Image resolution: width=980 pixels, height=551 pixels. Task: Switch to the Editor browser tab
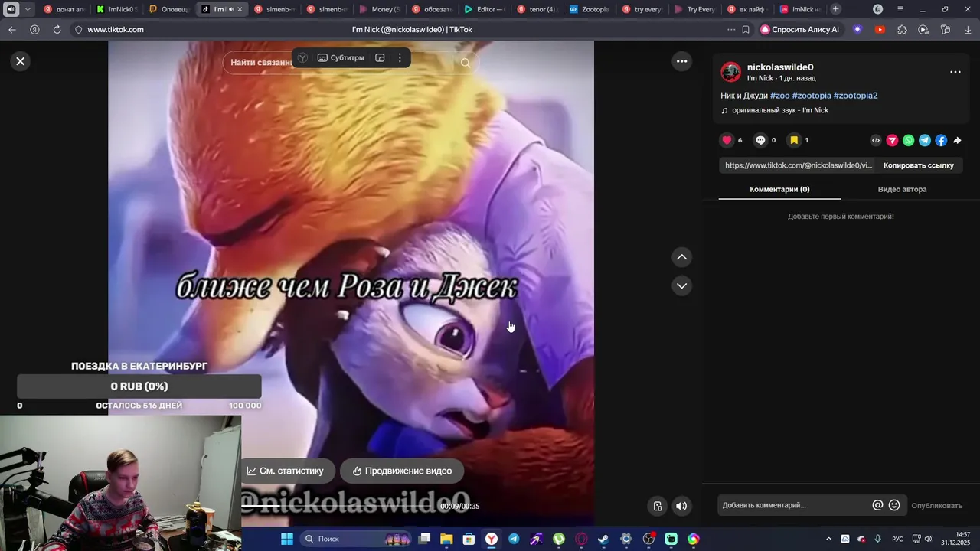pyautogui.click(x=484, y=9)
